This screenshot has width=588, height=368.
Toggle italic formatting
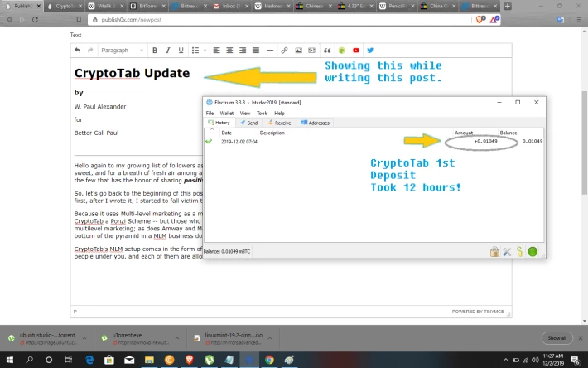(x=167, y=51)
